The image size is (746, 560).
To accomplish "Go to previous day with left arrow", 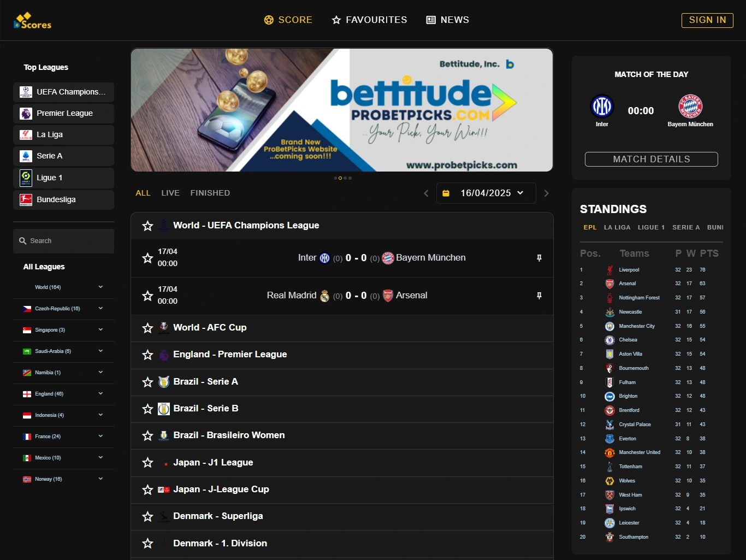I will 426,193.
